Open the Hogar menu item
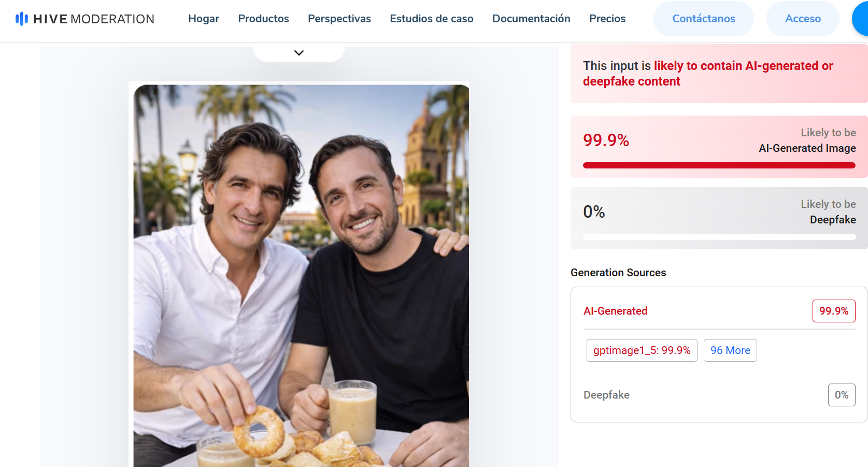868x467 pixels. coord(204,19)
